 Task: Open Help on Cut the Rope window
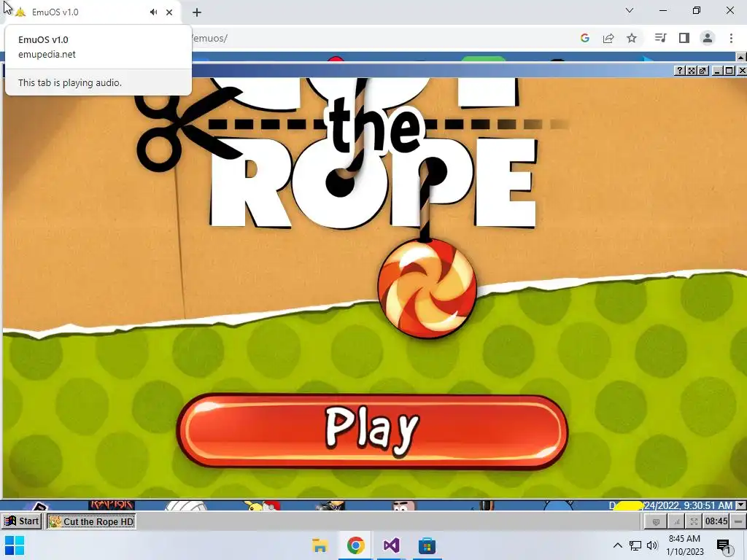[680, 71]
